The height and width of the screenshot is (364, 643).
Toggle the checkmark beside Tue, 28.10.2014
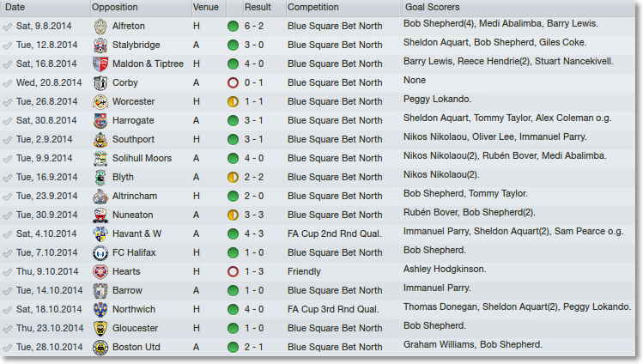coord(8,348)
